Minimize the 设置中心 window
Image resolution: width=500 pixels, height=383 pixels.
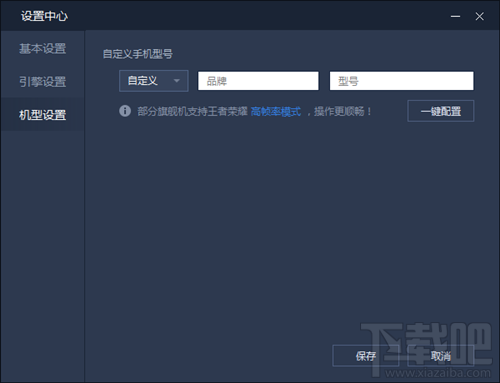click(455, 16)
